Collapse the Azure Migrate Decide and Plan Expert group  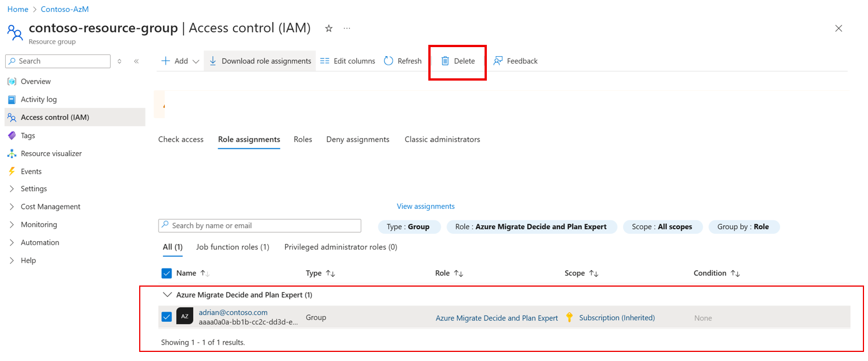[167, 295]
